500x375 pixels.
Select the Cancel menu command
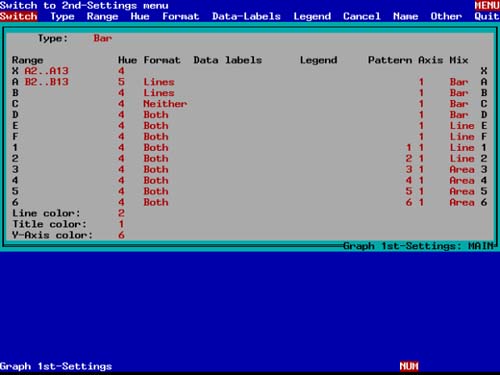pyautogui.click(x=362, y=16)
